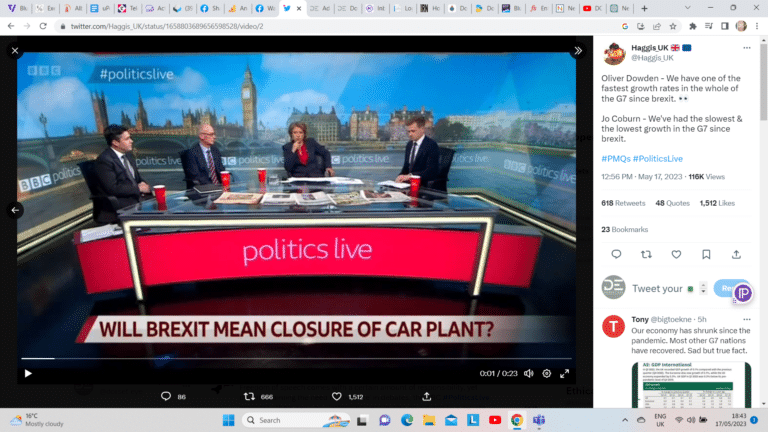Follow the #PMQs hashtag
The height and width of the screenshot is (432, 768).
coord(616,159)
